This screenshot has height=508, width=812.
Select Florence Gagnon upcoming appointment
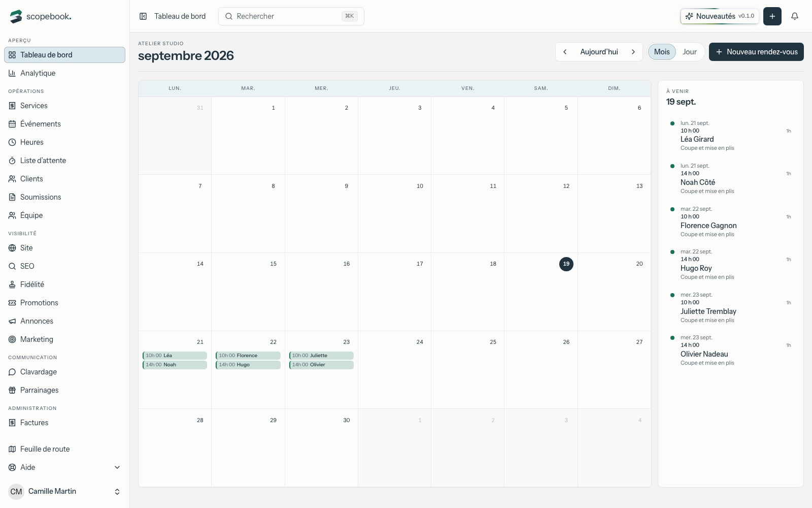tap(731, 221)
